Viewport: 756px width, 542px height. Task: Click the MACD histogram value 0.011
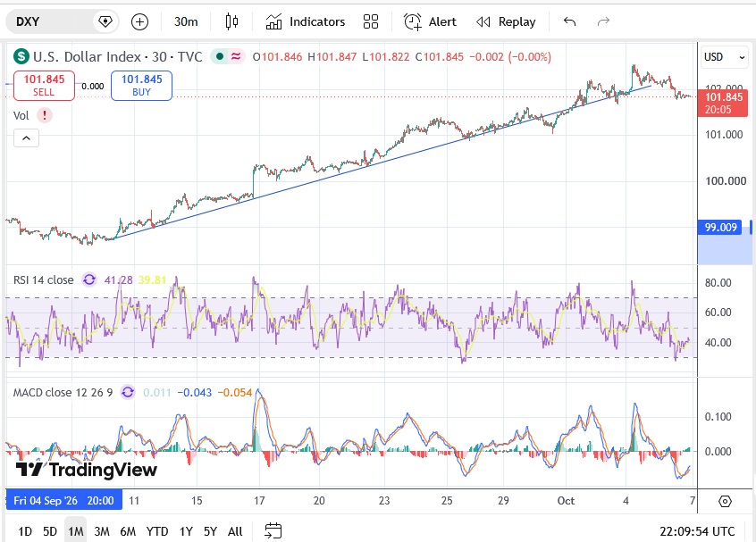pyautogui.click(x=157, y=393)
